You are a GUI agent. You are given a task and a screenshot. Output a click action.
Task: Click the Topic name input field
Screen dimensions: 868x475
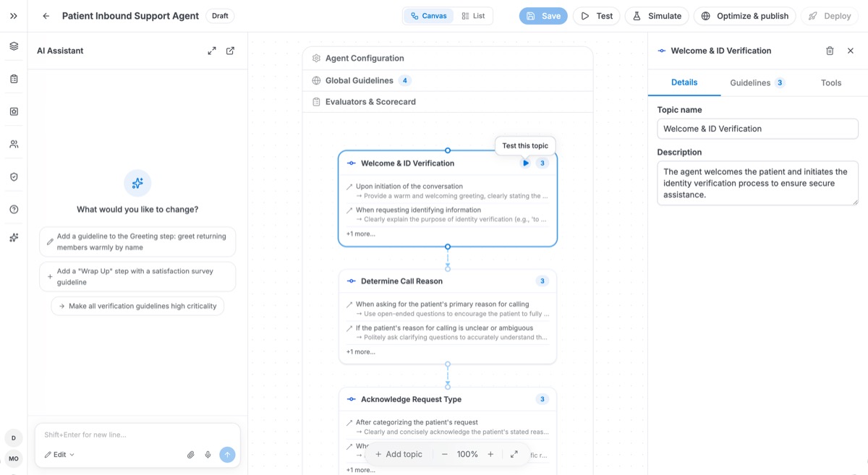point(757,129)
